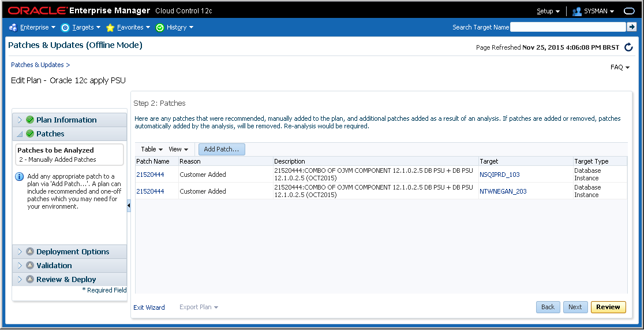Collapse the Patches section
The height and width of the screenshot is (330, 644).
point(20,134)
